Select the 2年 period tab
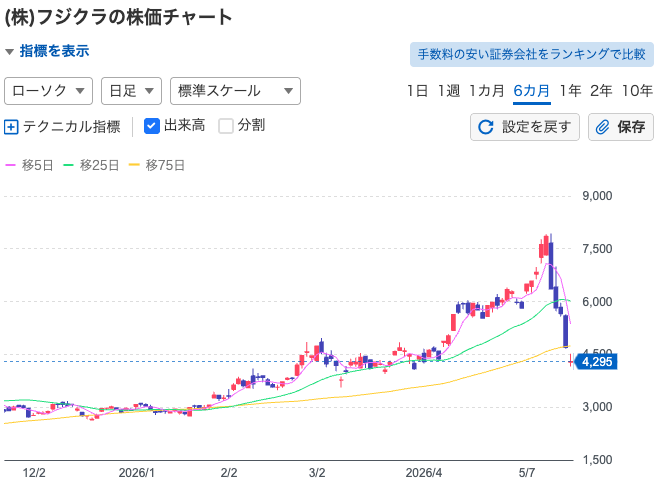The width and height of the screenshot is (665, 482). (x=601, y=91)
